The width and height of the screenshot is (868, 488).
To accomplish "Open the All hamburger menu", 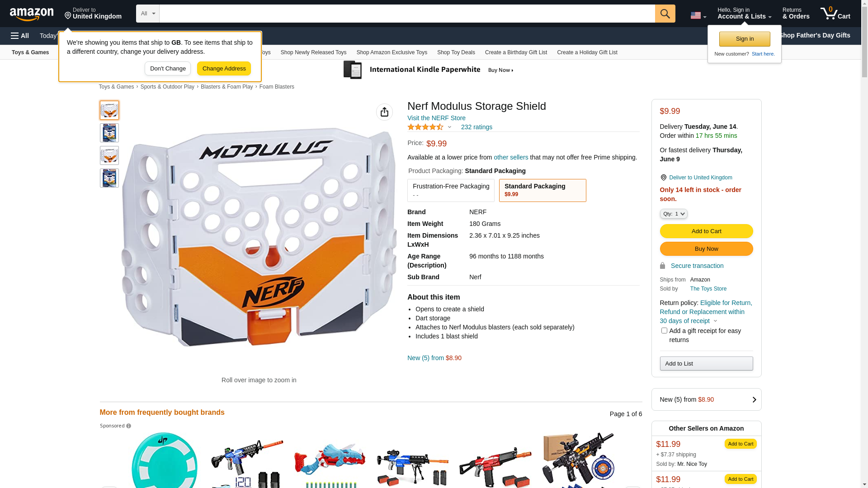I will click(x=20, y=36).
